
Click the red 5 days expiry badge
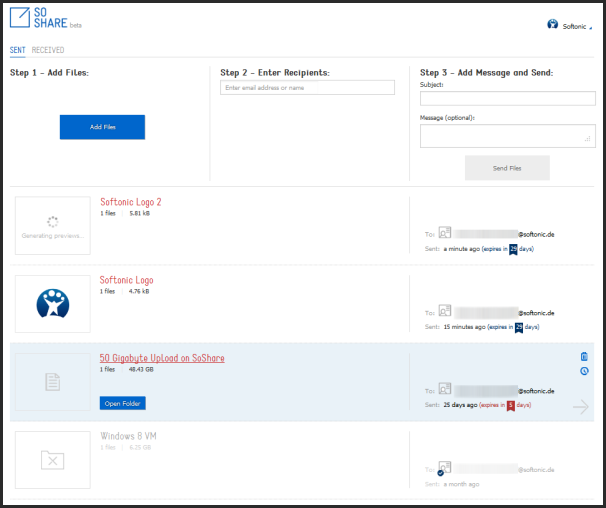point(511,406)
